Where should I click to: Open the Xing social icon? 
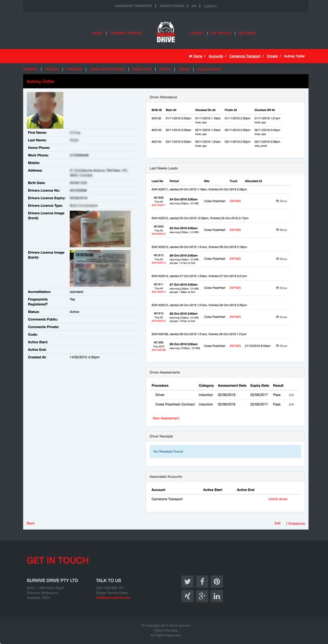[188, 596]
